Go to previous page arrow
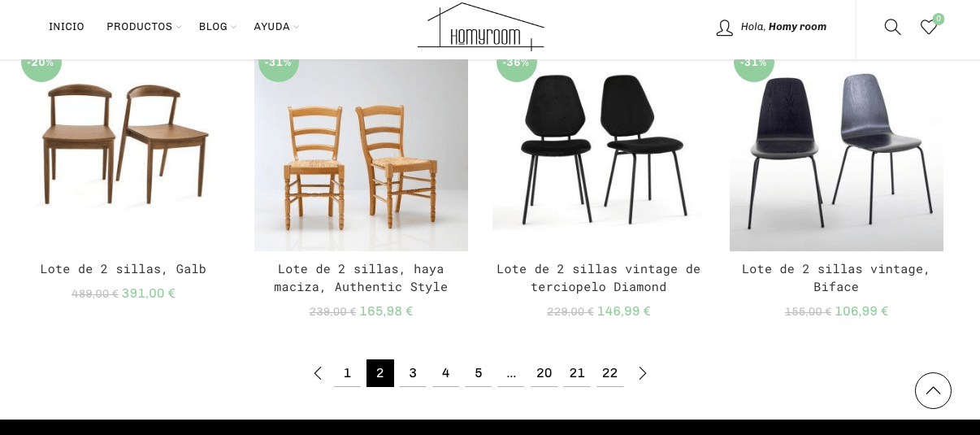 (x=318, y=373)
